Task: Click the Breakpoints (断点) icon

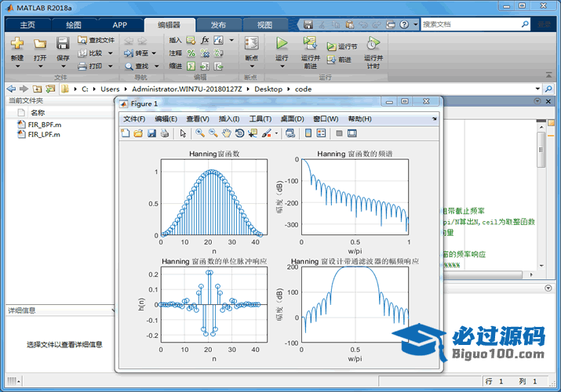Action: pos(252,44)
